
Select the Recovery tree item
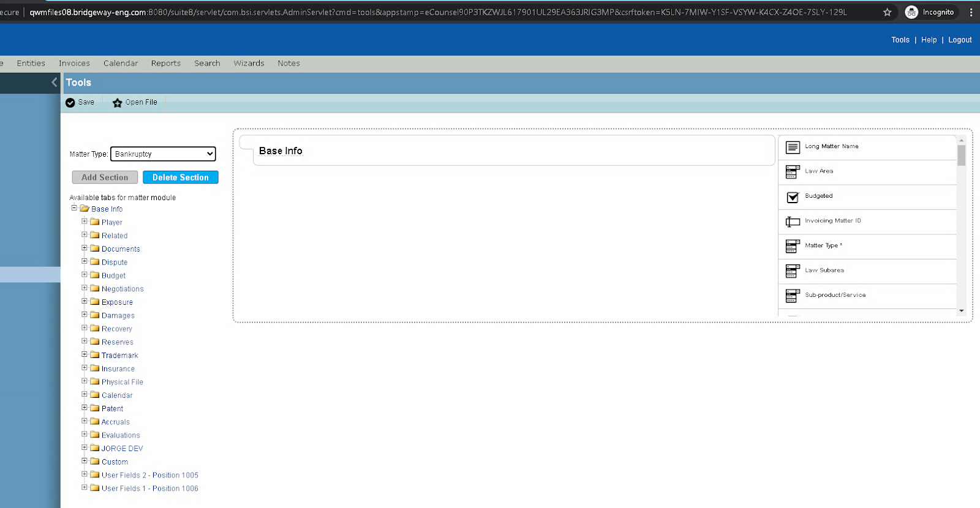coord(117,329)
